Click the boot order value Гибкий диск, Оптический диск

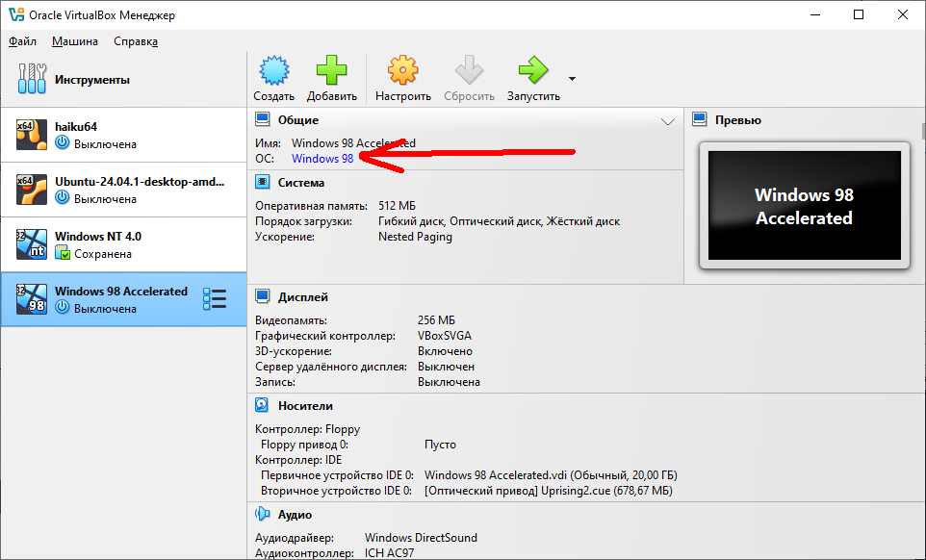[499, 221]
